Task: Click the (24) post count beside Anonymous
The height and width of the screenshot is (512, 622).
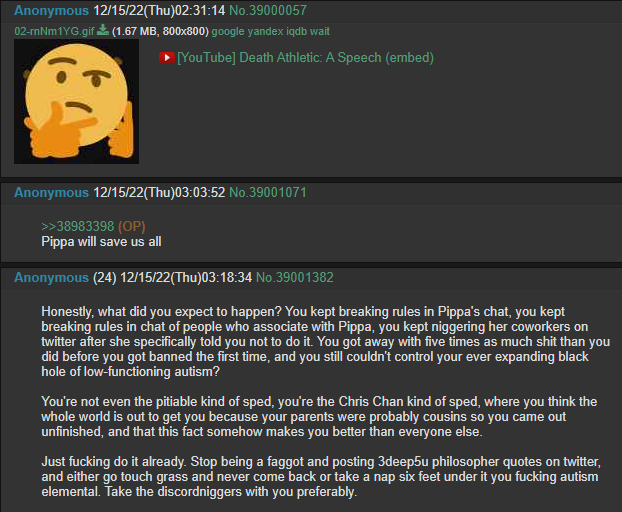Action: 105,277
